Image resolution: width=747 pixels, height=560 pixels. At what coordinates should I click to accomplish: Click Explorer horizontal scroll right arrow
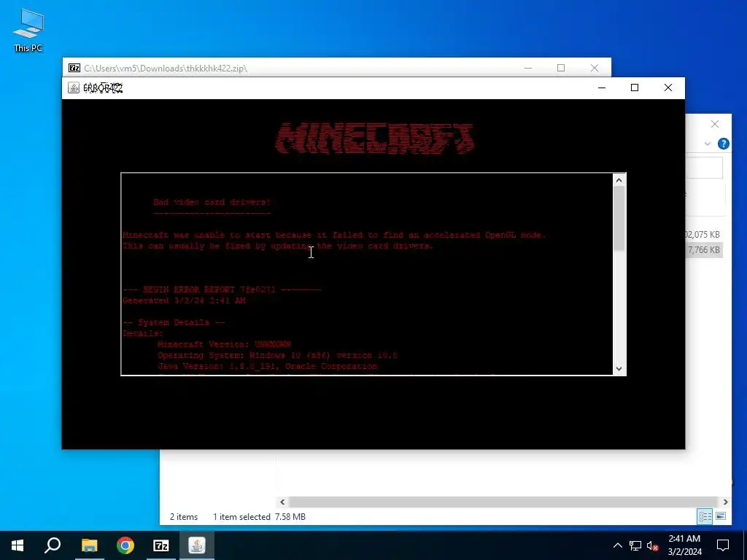(725, 502)
